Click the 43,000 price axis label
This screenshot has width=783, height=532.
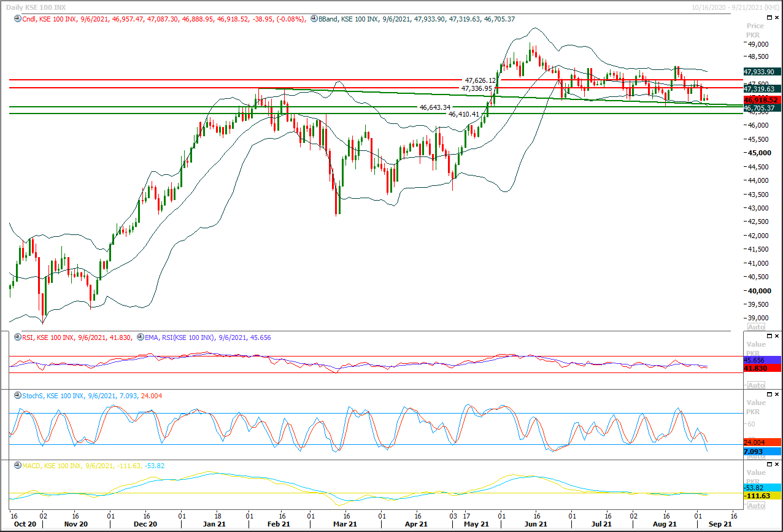click(757, 208)
